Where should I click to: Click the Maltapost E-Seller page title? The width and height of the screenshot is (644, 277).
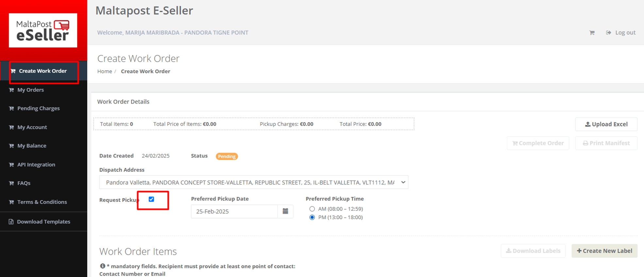coord(144,10)
